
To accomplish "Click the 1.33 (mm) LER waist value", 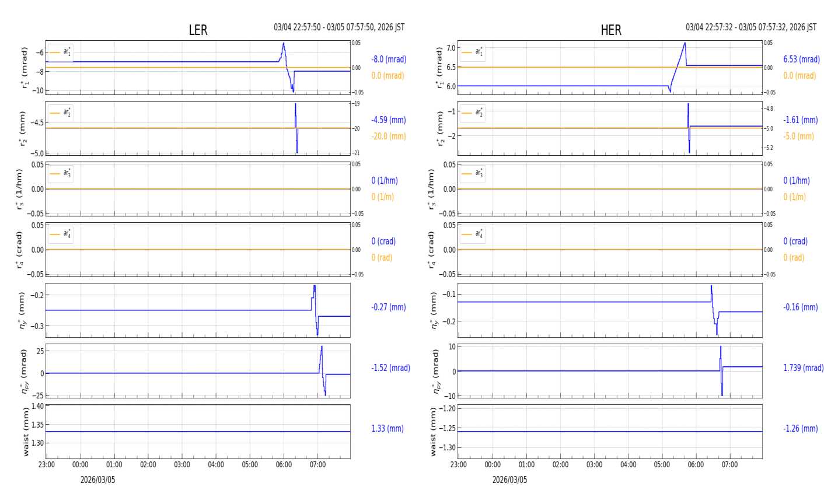I will coord(387,429).
